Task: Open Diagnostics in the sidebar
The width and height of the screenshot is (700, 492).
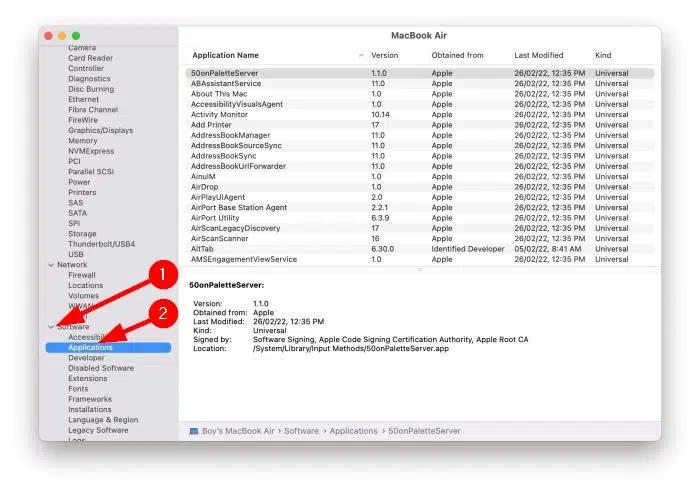Action: [89, 79]
